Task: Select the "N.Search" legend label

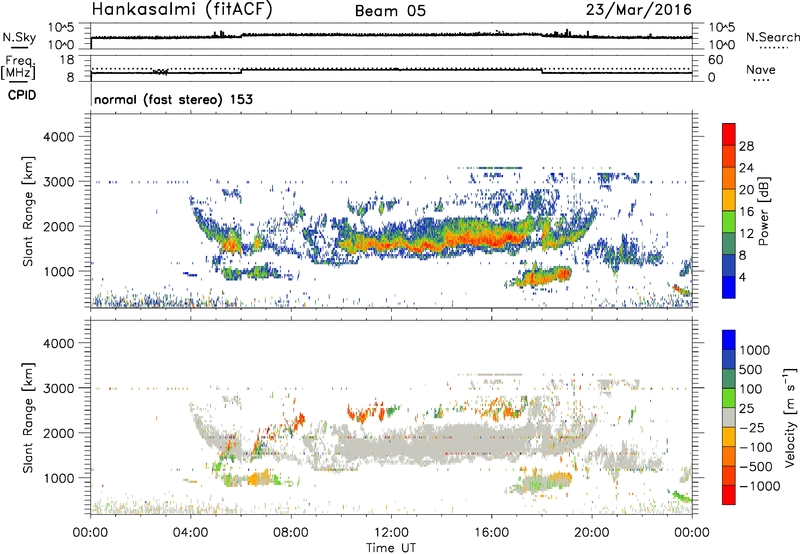Action: pyautogui.click(x=772, y=37)
